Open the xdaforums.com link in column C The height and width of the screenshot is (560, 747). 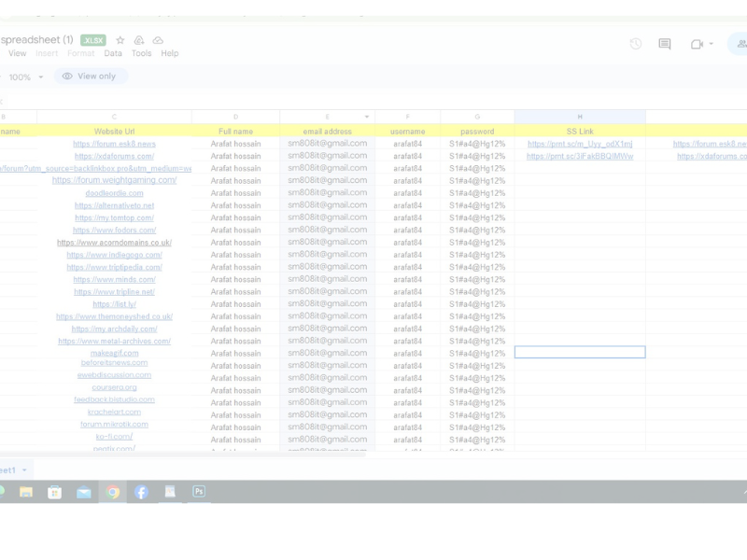click(x=114, y=157)
